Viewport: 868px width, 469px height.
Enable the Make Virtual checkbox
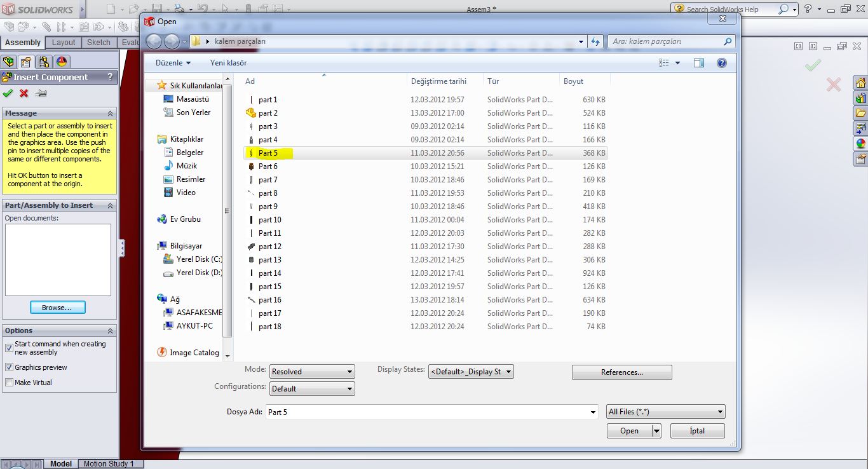(9, 383)
